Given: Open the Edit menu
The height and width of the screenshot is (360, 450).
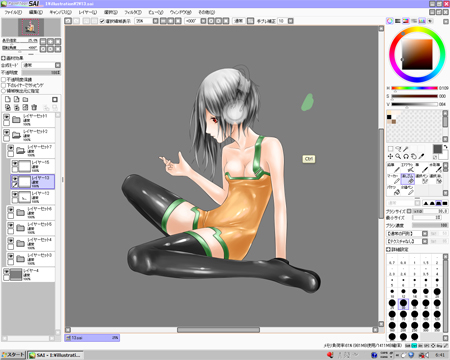Looking at the screenshot, I should pyautogui.click(x=36, y=12).
